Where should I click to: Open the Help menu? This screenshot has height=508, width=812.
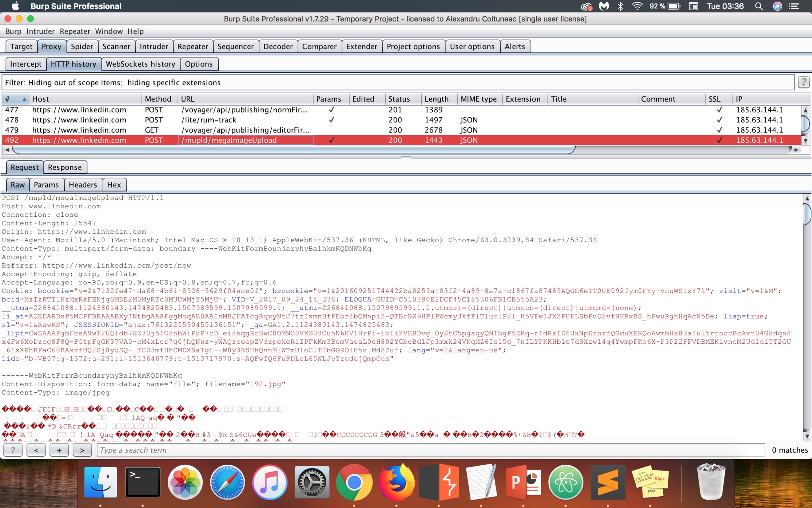135,31
